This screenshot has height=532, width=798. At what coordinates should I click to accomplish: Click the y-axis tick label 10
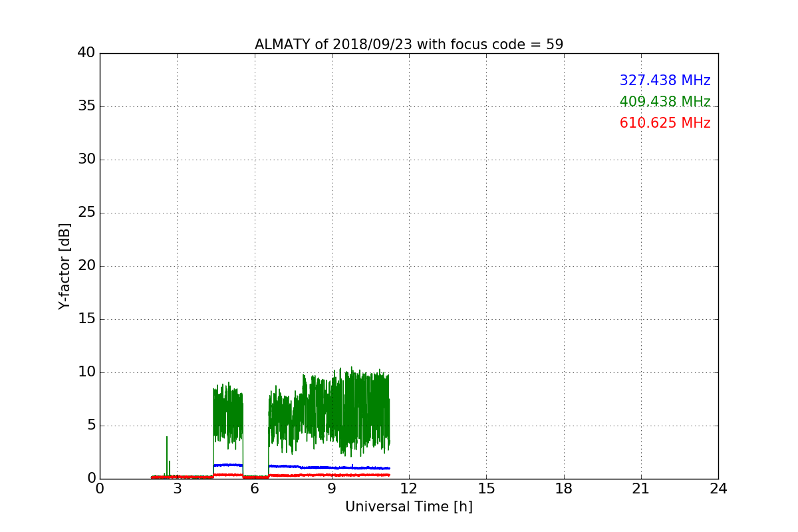click(x=86, y=372)
